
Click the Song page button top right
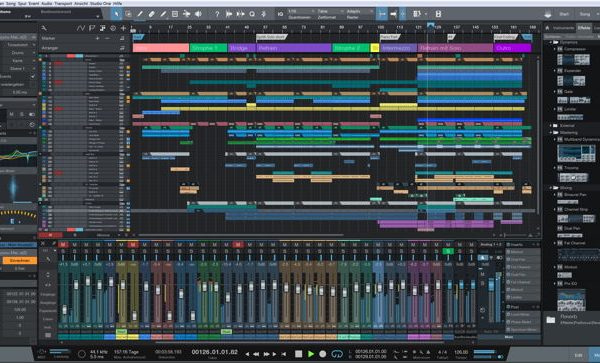(x=585, y=14)
